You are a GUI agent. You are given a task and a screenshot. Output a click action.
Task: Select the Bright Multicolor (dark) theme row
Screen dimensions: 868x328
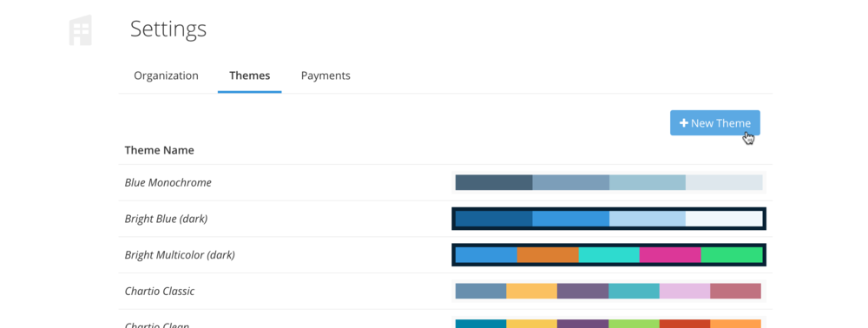click(x=445, y=255)
